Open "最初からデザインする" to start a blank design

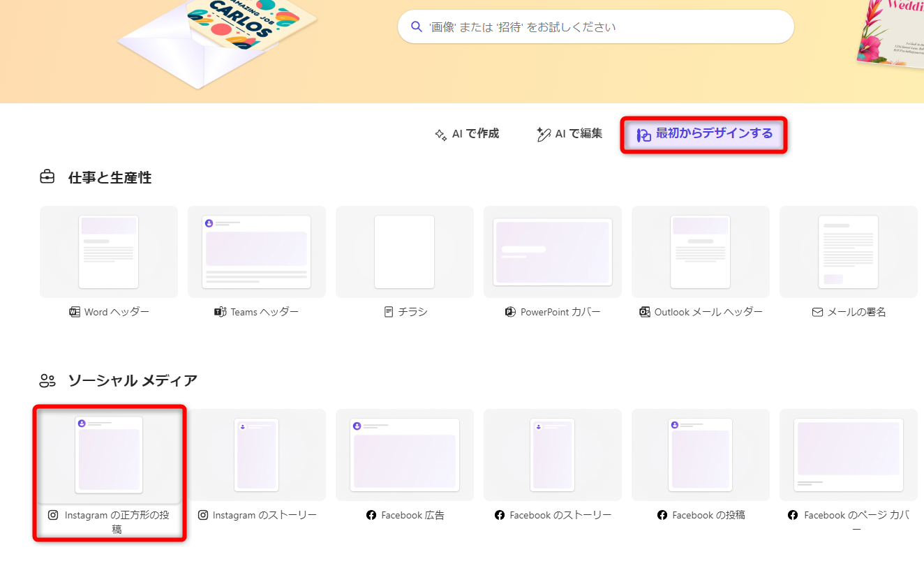(x=703, y=134)
